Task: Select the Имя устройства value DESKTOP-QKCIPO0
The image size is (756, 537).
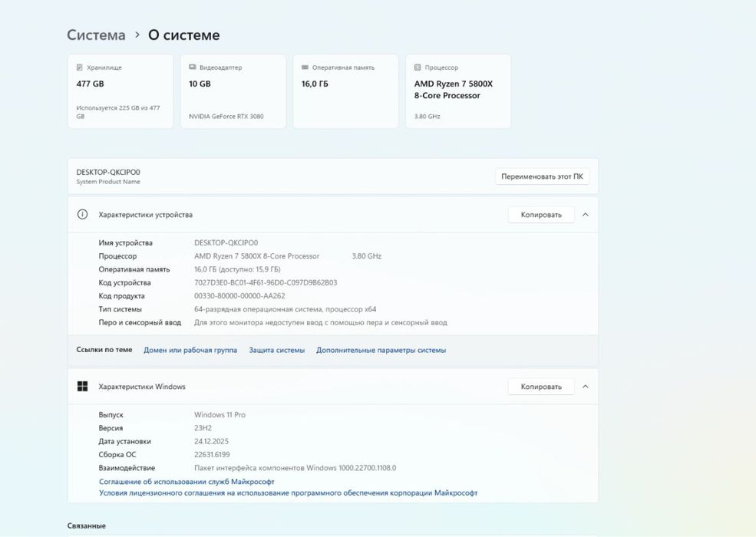Action: pyautogui.click(x=226, y=243)
